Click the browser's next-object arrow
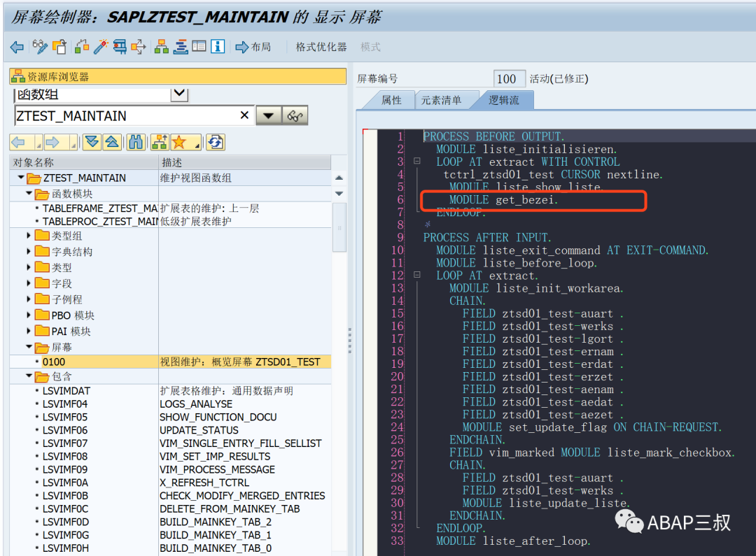 52,142
